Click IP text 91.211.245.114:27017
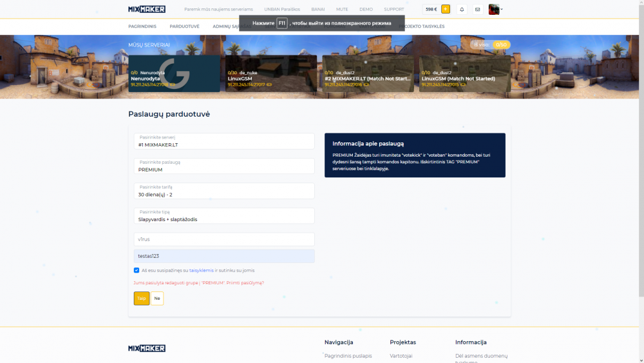The image size is (644, 363). click(x=247, y=84)
